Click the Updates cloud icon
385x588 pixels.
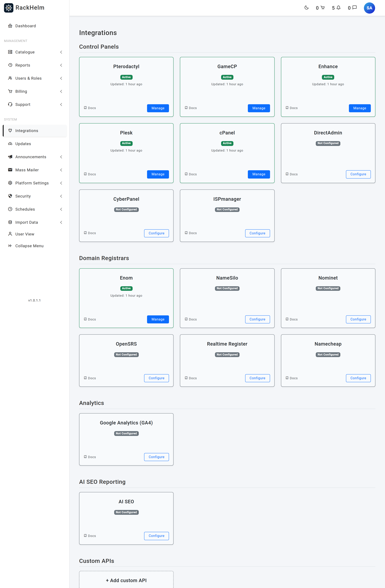[x=10, y=144]
